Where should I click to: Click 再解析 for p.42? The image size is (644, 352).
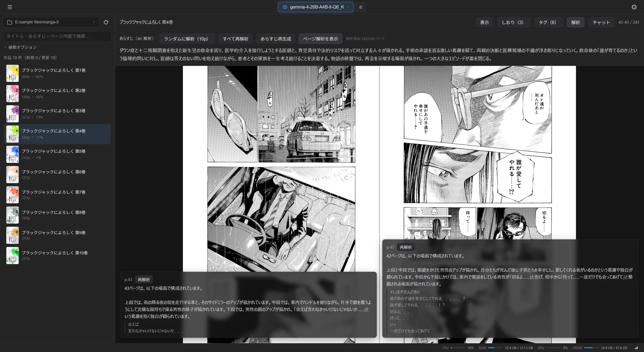pyautogui.click(x=406, y=247)
